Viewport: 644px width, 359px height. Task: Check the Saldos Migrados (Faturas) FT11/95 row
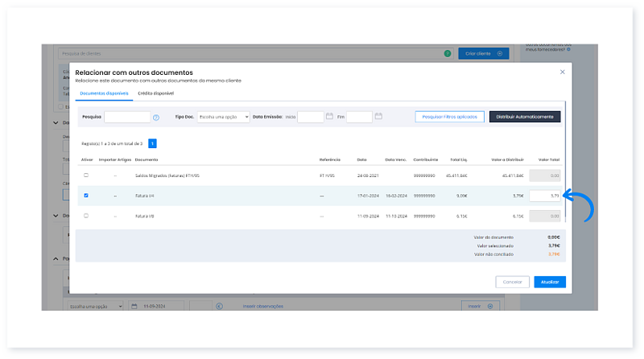[x=86, y=175]
